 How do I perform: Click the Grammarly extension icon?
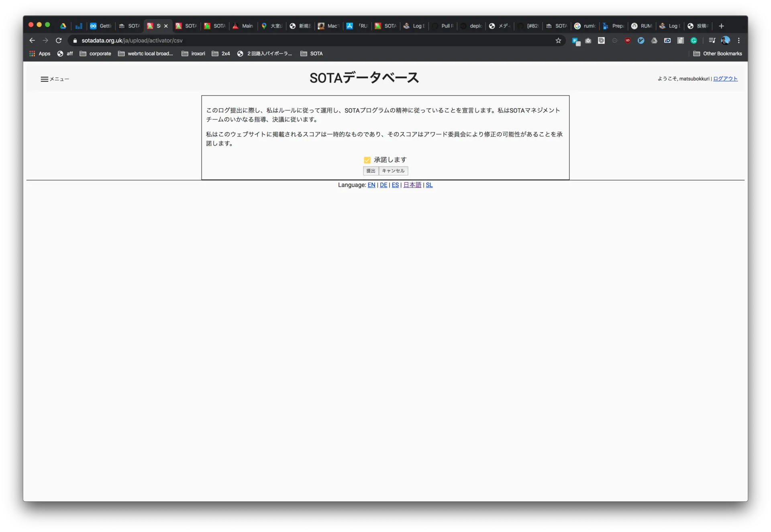click(693, 41)
